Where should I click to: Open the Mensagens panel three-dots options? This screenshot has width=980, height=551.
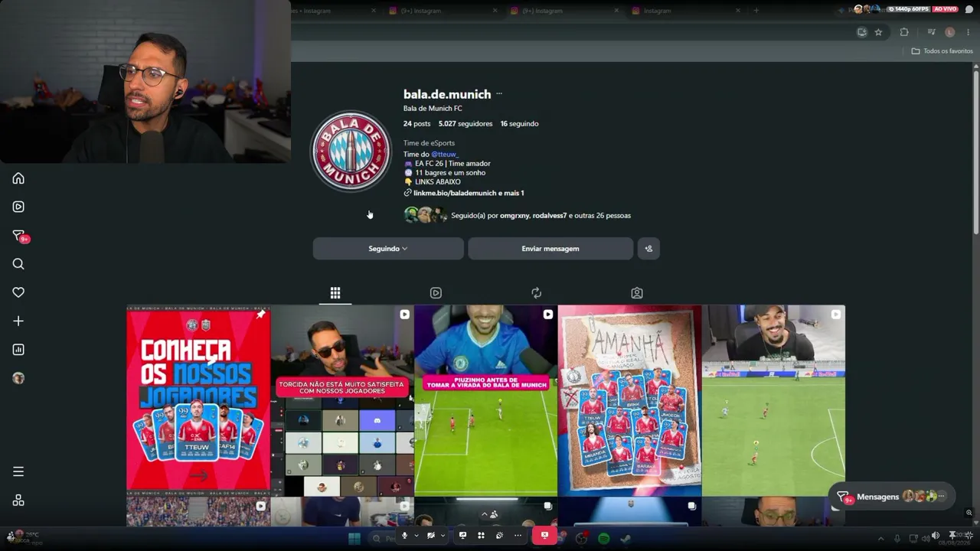point(942,497)
